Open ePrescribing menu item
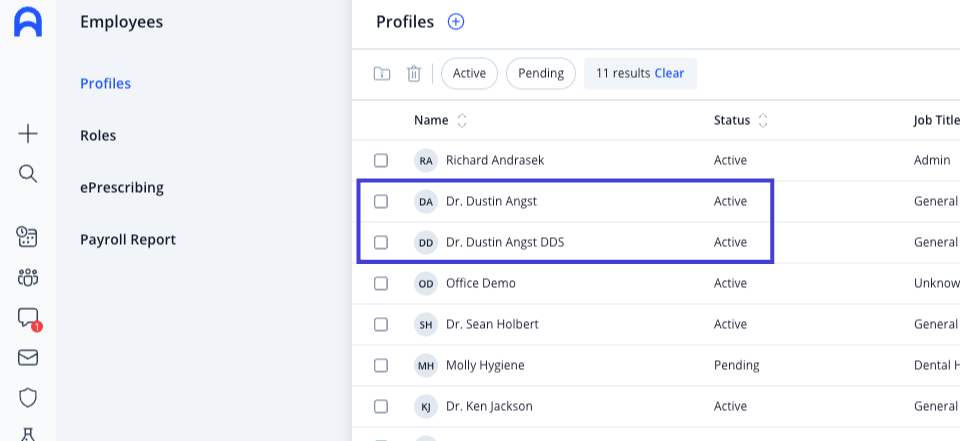The width and height of the screenshot is (960, 441). tap(122, 187)
